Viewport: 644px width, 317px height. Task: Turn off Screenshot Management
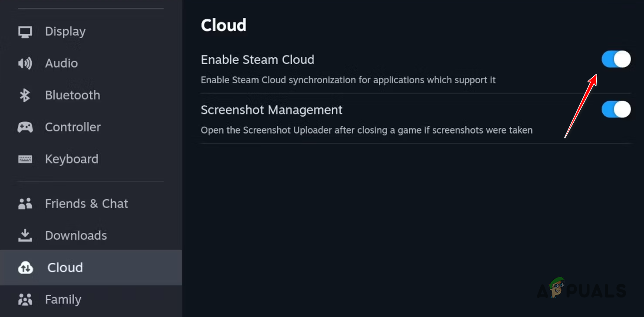[616, 109]
